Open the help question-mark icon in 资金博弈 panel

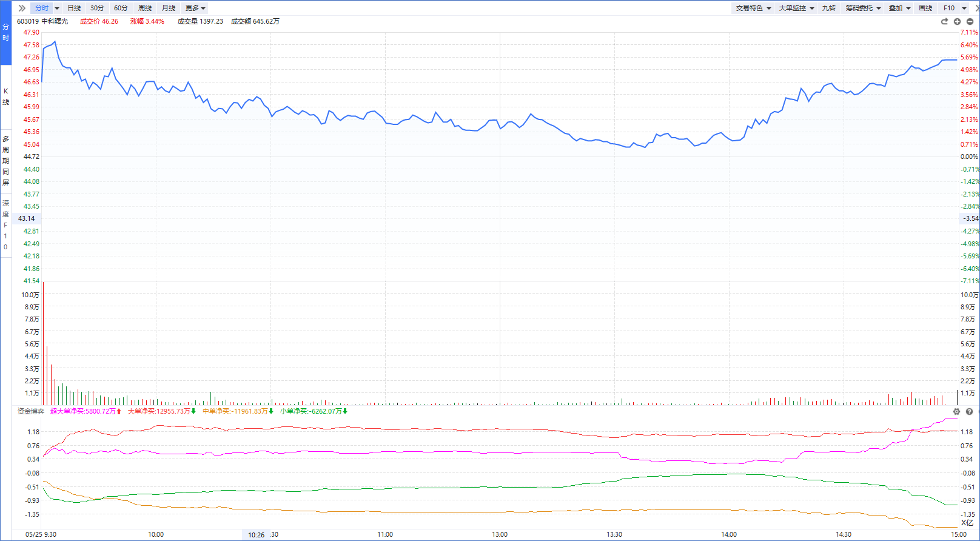[x=969, y=411]
